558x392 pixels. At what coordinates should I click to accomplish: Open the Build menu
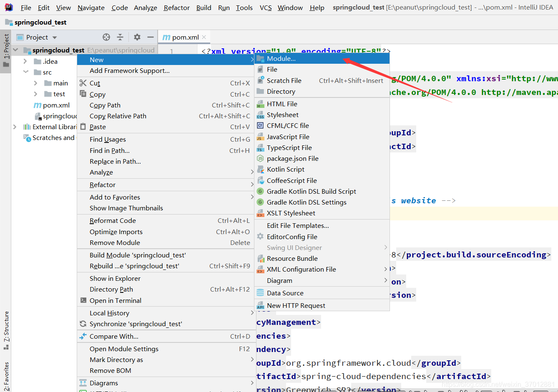click(204, 7)
